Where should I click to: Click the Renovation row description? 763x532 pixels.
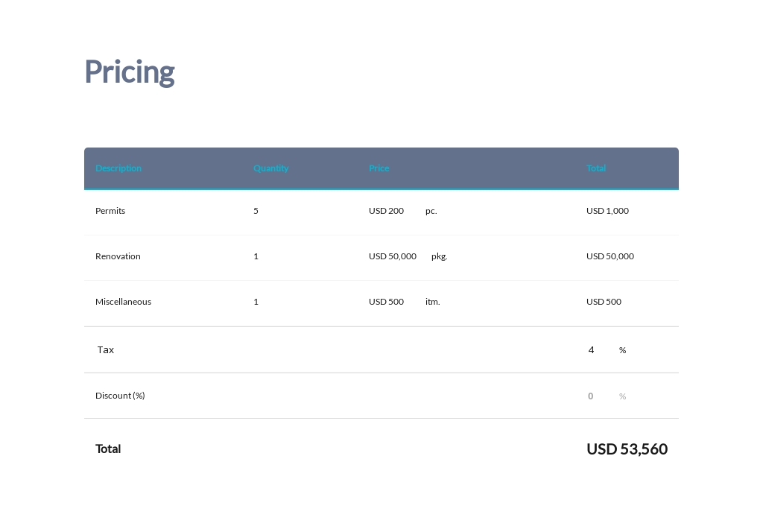point(118,256)
